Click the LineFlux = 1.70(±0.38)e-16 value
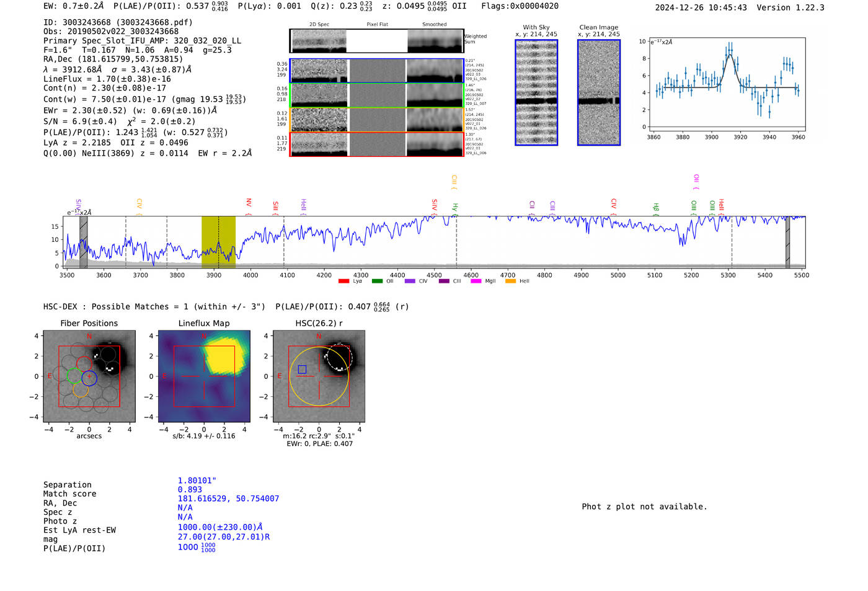The width and height of the screenshot is (868, 591). click(x=107, y=79)
